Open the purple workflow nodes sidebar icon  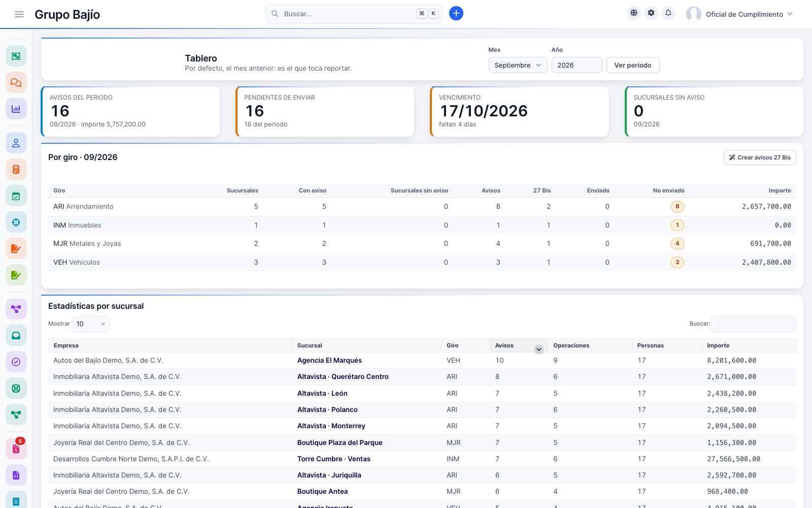[16, 309]
